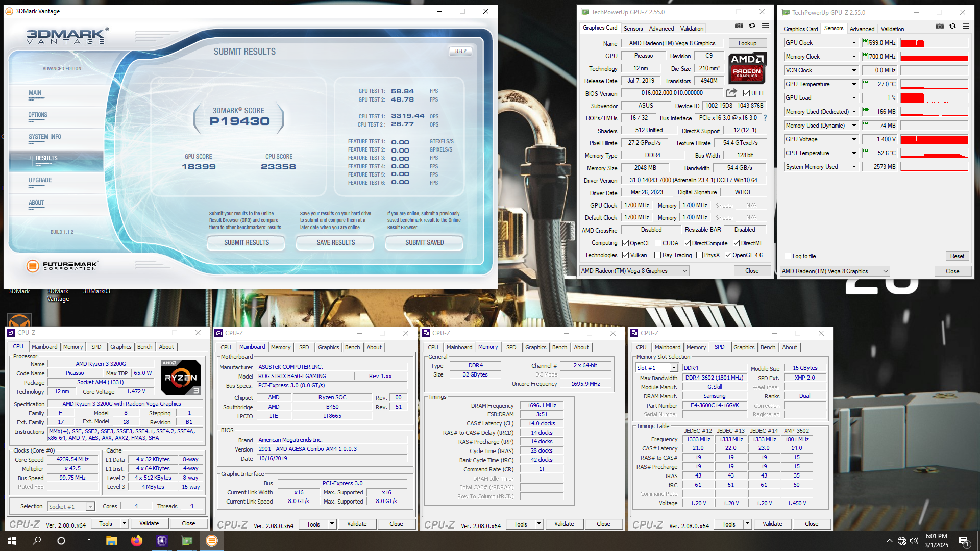This screenshot has width=980, height=551.
Task: Open Advanced tab in first GPU-Z window
Action: (x=661, y=29)
